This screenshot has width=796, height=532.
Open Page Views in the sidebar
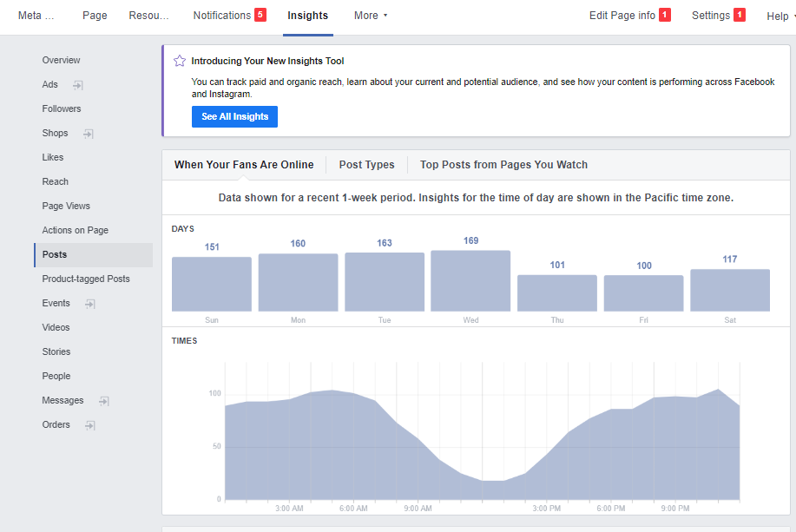pyautogui.click(x=66, y=206)
